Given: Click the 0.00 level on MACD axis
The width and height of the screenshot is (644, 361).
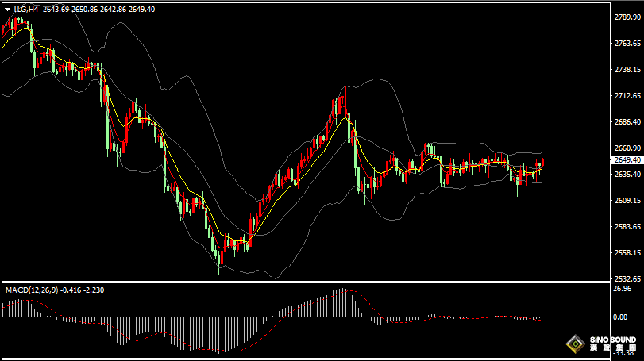Looking at the screenshot, I should coord(620,317).
